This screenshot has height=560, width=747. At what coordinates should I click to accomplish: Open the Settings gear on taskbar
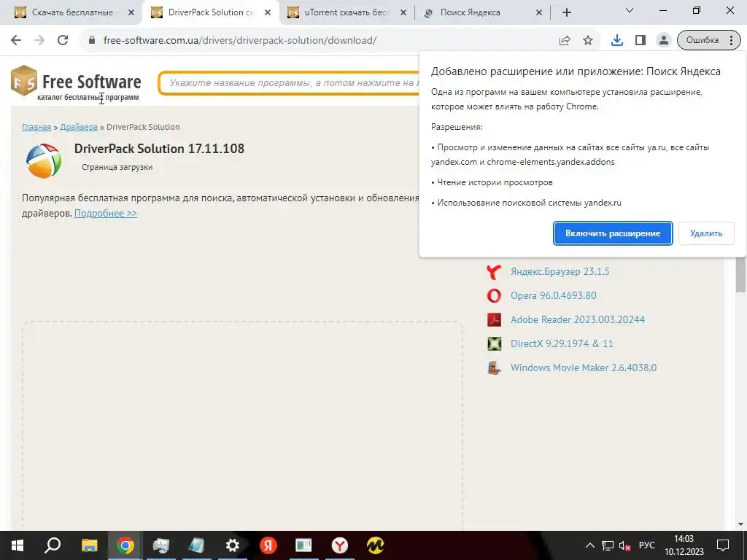point(232,545)
